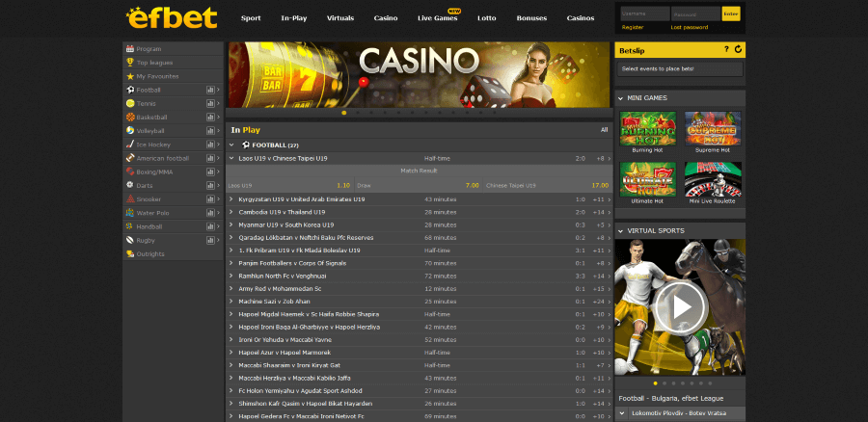Click the Darts icon in sidebar
Screen dimensions: 868x422
point(130,185)
